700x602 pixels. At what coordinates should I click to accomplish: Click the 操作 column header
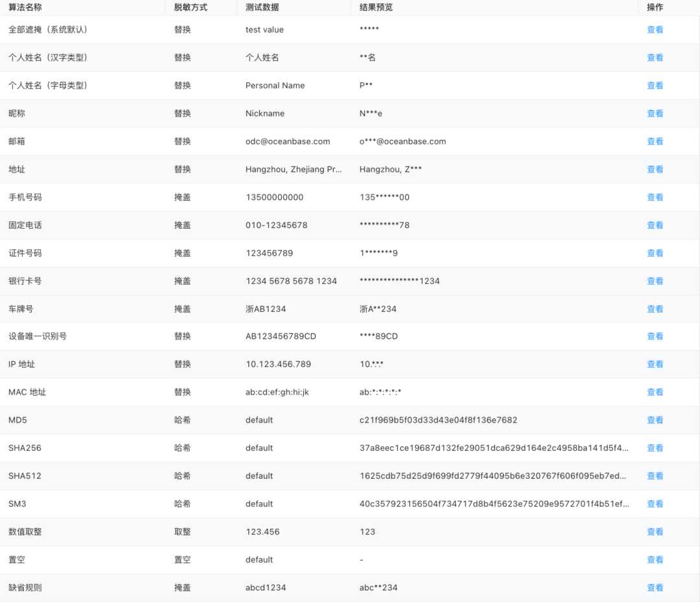[x=655, y=7]
